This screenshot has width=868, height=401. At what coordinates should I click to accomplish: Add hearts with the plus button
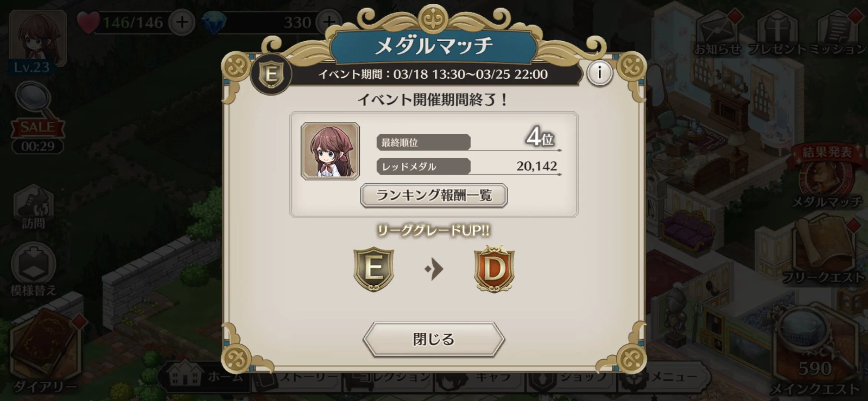182,22
